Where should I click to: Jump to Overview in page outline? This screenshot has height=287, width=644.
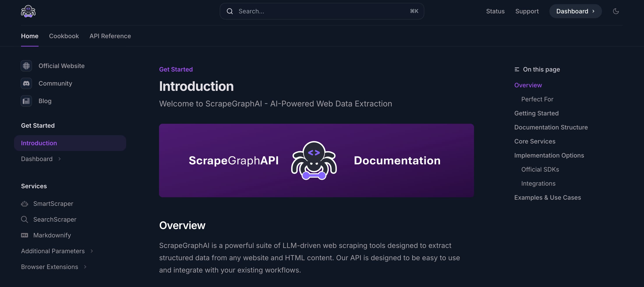pyautogui.click(x=528, y=85)
